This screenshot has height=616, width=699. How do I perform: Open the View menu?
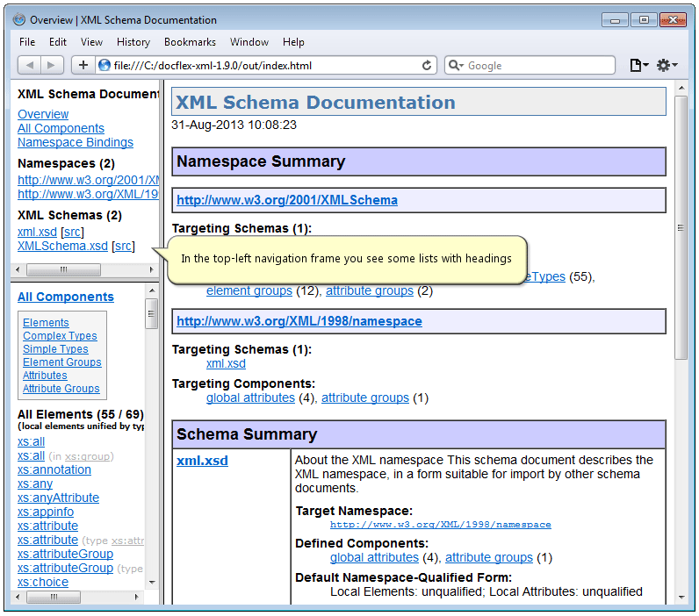coord(91,41)
